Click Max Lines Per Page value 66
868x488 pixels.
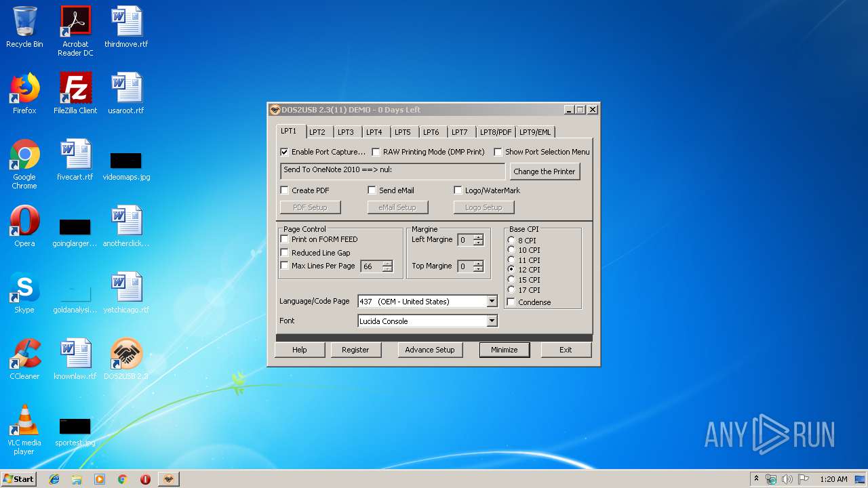click(371, 266)
